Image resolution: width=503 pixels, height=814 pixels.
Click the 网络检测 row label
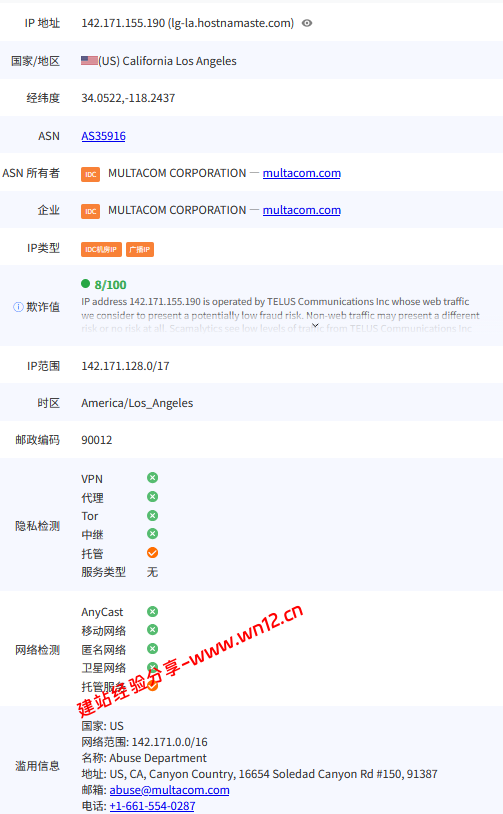click(x=37, y=650)
